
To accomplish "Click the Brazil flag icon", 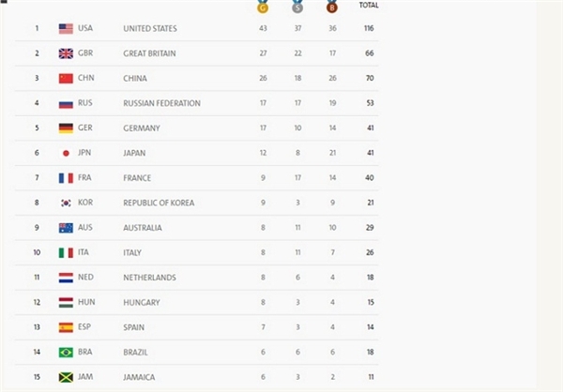I will click(66, 353).
